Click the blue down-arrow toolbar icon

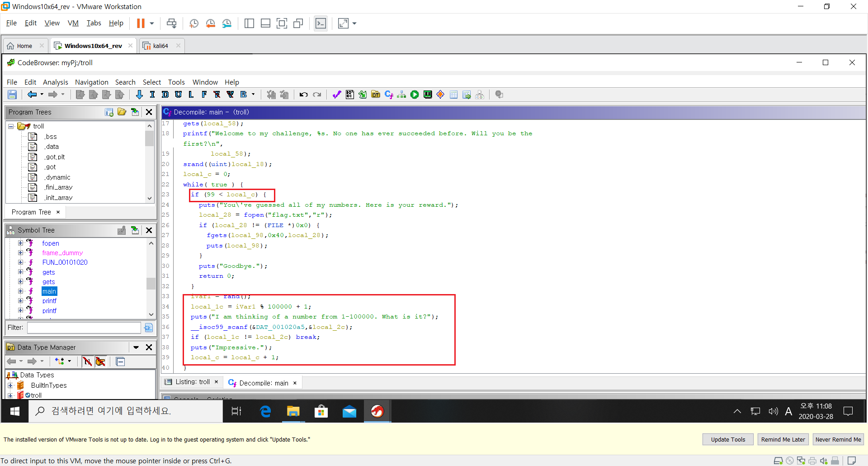[139, 95]
